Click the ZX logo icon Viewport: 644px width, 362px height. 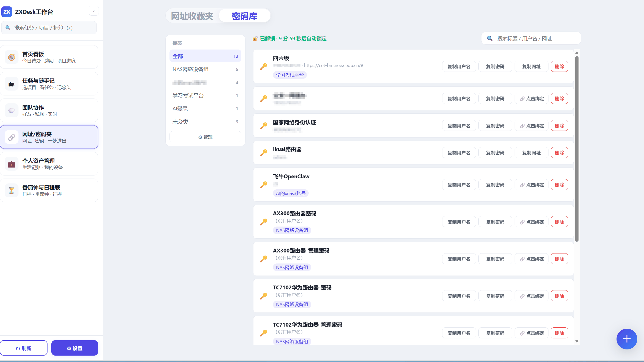[x=7, y=12]
